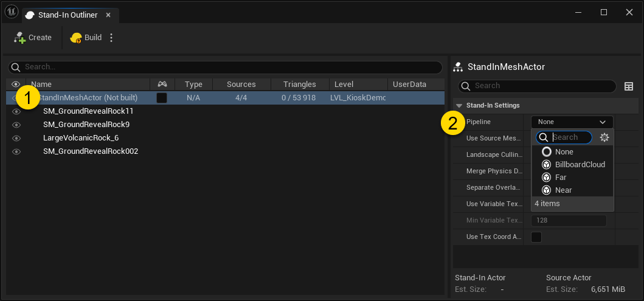Click the Use Variable Tex... property label

click(x=494, y=204)
